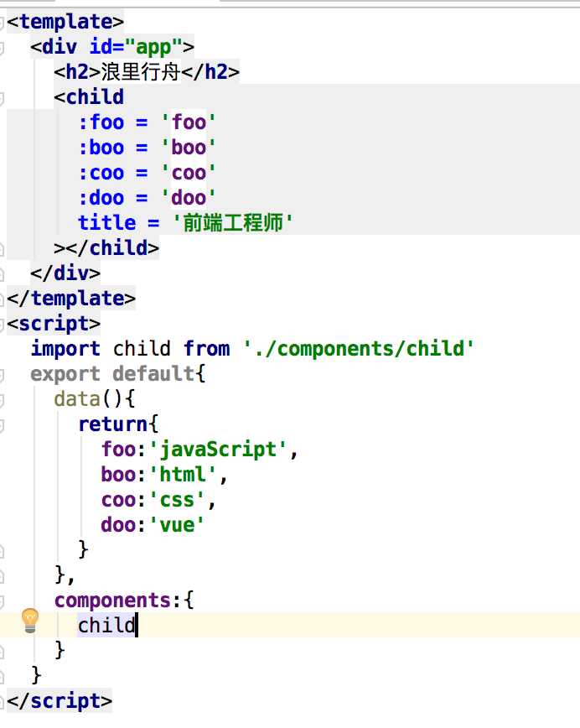Click the 'boo' key in returned data
The height and width of the screenshot is (728, 580).
tap(119, 475)
